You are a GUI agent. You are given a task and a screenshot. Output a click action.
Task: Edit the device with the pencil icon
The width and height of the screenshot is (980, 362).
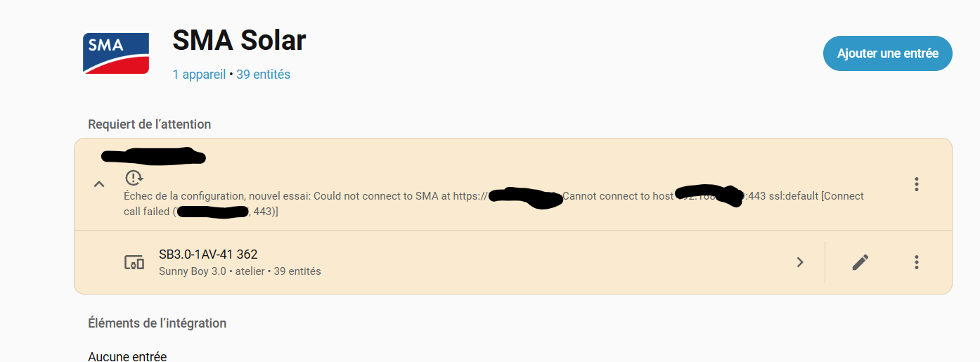pyautogui.click(x=860, y=262)
